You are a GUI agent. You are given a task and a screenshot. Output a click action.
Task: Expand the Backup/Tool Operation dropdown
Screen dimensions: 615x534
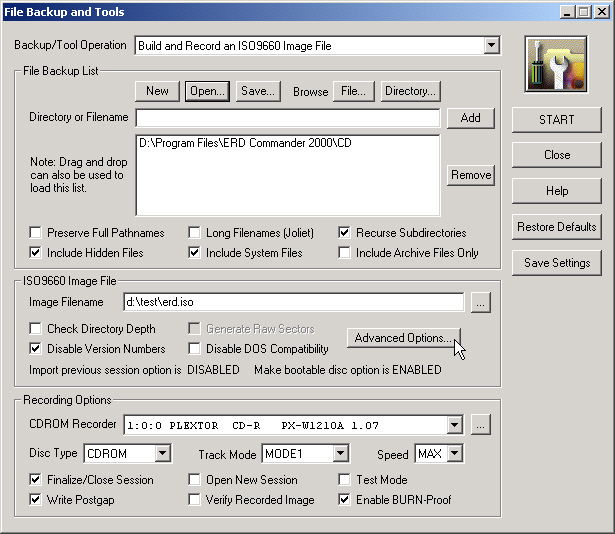click(490, 46)
